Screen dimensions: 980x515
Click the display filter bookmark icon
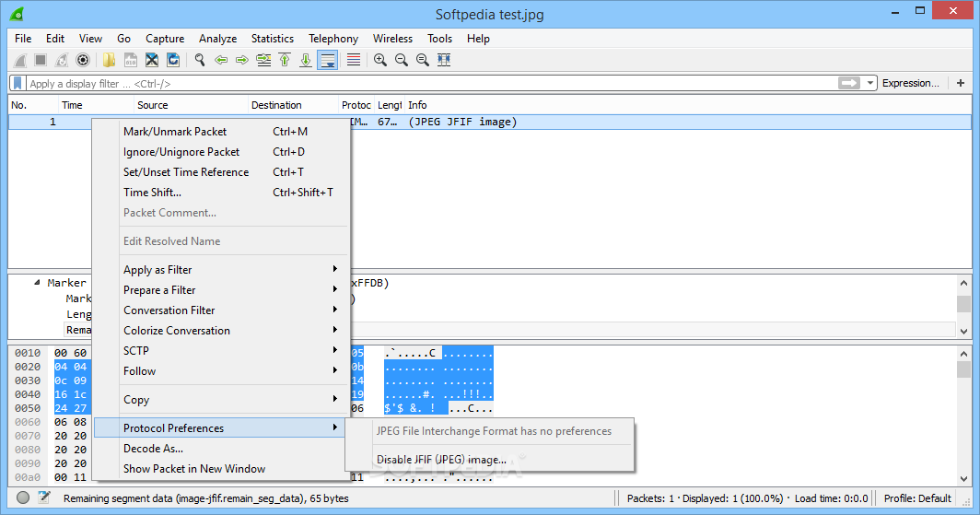17,83
